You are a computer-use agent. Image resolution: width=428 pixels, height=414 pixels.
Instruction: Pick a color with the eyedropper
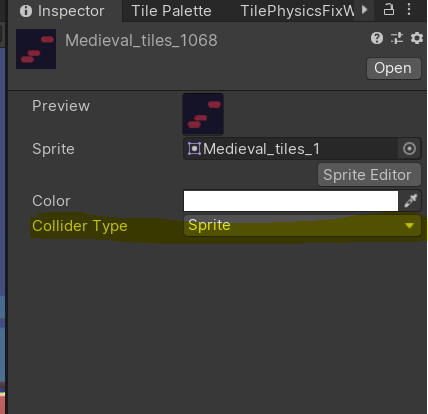pyautogui.click(x=411, y=201)
